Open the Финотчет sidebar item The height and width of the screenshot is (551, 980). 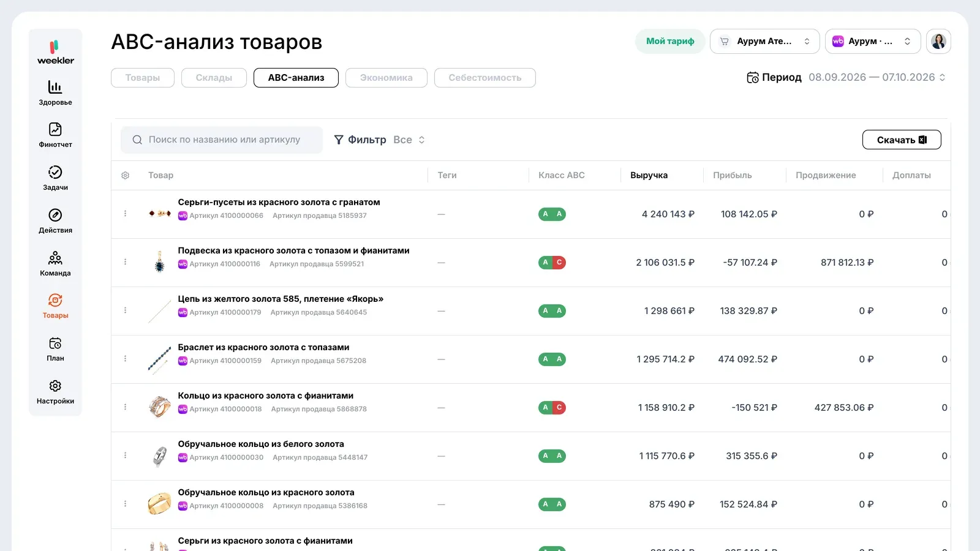[x=55, y=135]
